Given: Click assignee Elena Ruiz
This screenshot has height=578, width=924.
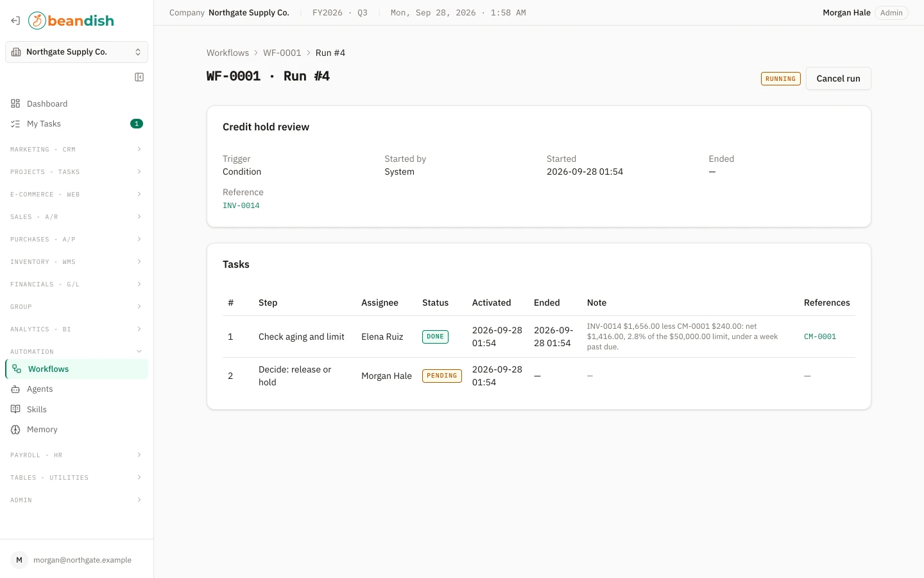Looking at the screenshot, I should (x=382, y=337).
